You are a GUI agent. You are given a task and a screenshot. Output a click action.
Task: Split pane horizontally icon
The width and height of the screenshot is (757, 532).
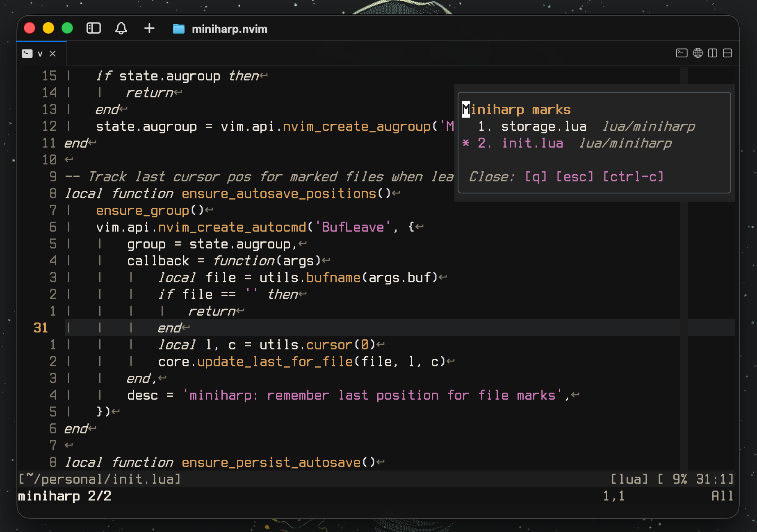click(x=727, y=53)
